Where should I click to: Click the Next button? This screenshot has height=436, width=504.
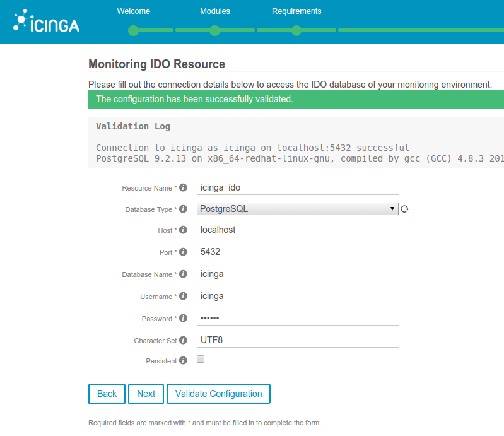146,394
